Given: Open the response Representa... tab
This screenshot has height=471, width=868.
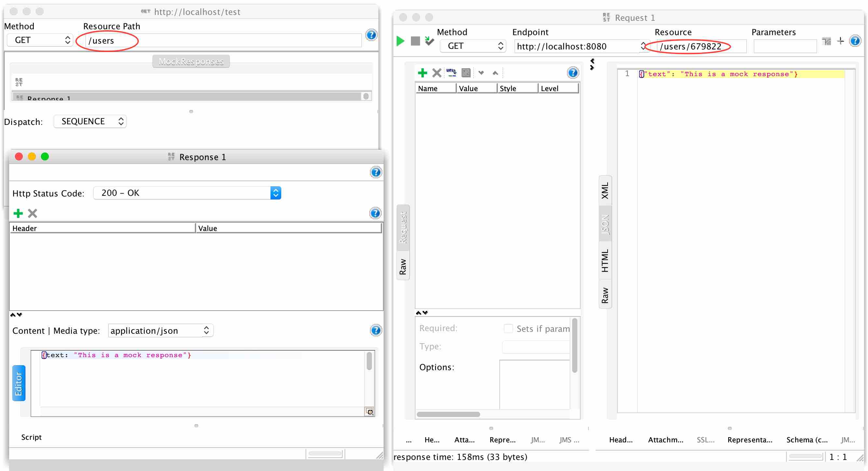Looking at the screenshot, I should pos(750,440).
